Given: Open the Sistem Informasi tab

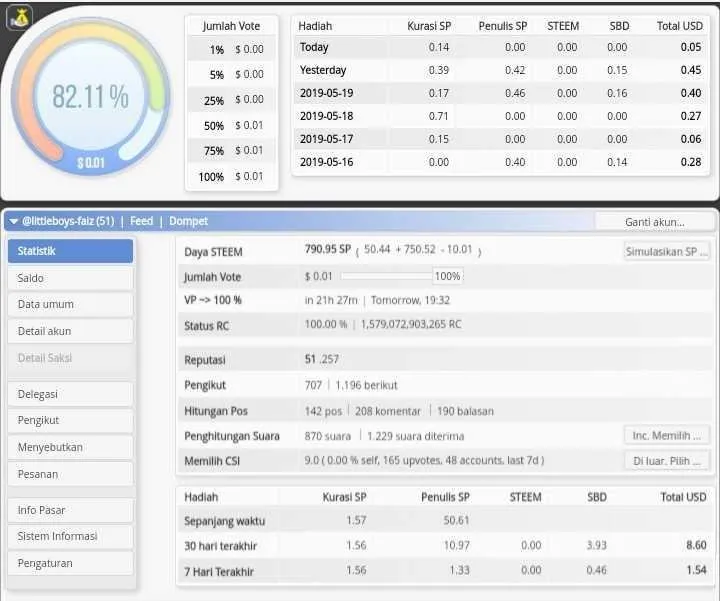Looking at the screenshot, I should click(x=70, y=537).
